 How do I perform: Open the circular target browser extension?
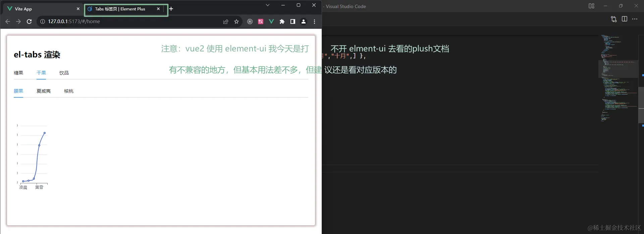(250, 21)
